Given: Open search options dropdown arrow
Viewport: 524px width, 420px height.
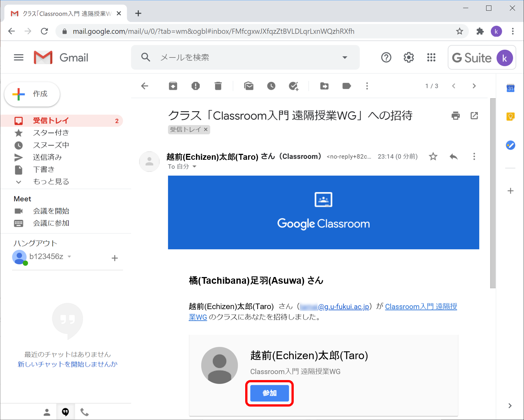Looking at the screenshot, I should [345, 57].
